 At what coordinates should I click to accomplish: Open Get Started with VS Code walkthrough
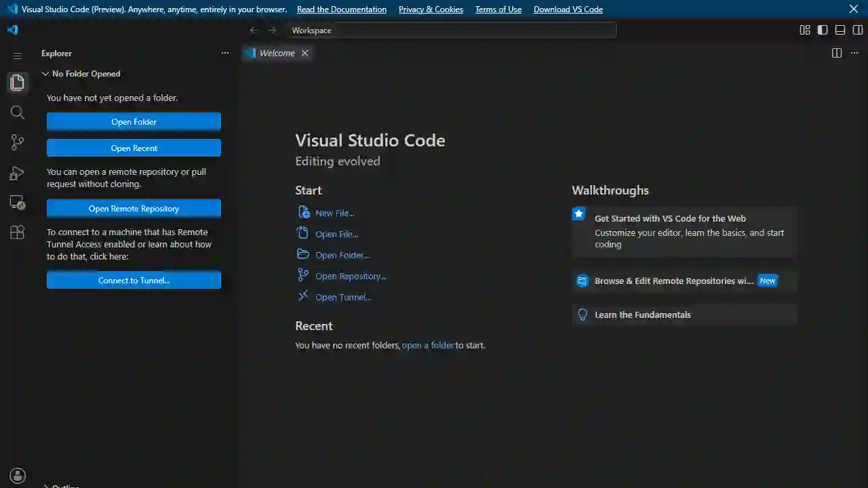[x=685, y=232]
